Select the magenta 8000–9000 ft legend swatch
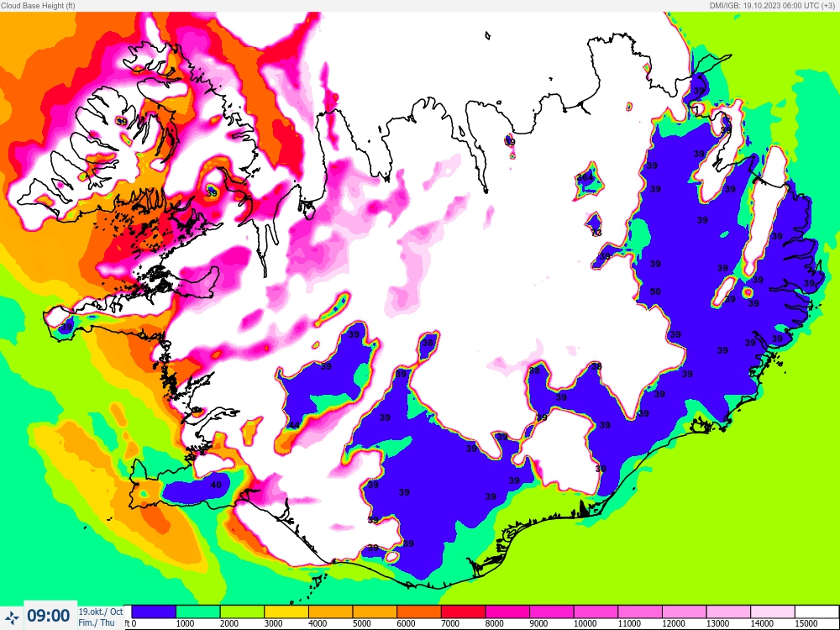The height and width of the screenshot is (630, 840). (507, 612)
